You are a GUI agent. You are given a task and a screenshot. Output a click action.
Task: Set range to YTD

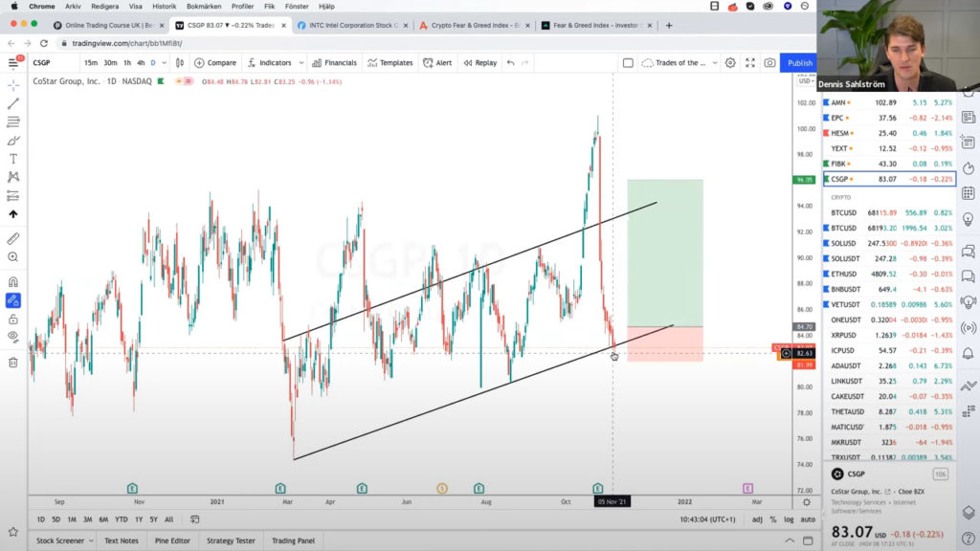pyautogui.click(x=122, y=519)
